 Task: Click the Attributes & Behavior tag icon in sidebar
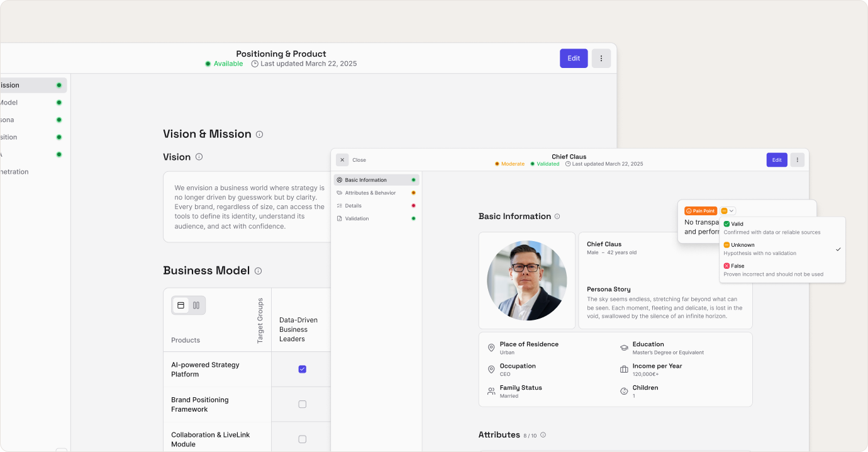coord(340,193)
